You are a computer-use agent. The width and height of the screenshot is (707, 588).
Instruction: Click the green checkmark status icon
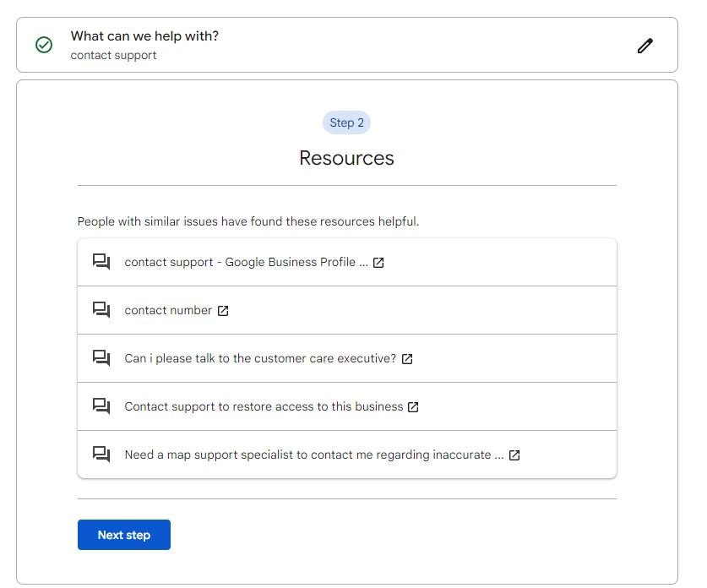[44, 45]
